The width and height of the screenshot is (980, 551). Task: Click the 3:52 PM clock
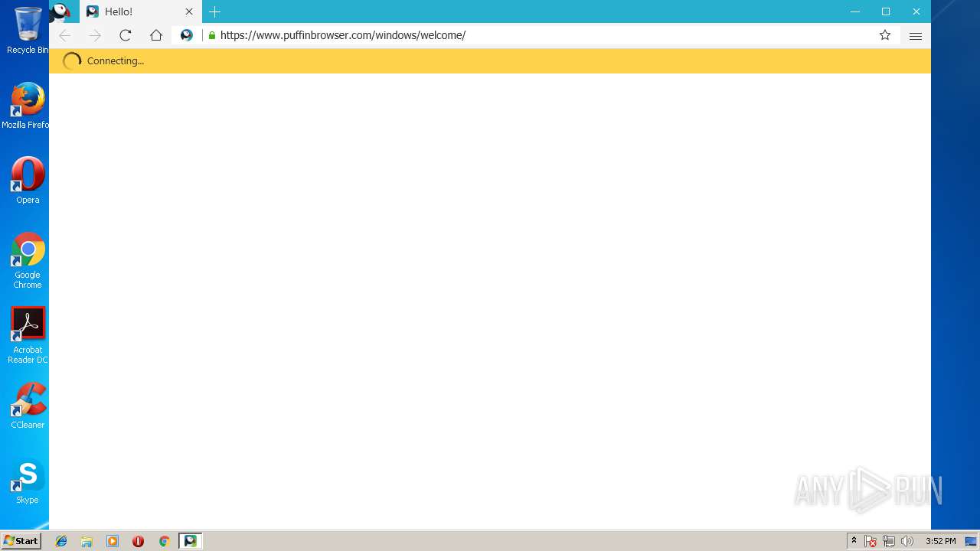pyautogui.click(x=940, y=541)
